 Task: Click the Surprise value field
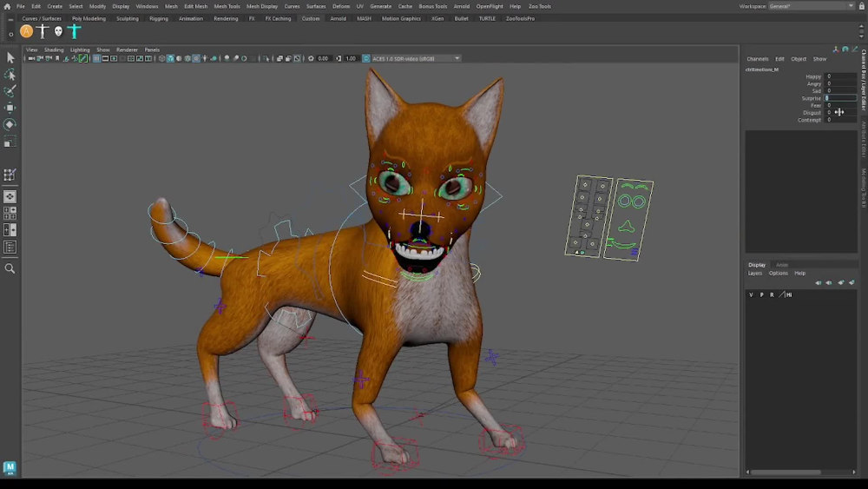[840, 98]
